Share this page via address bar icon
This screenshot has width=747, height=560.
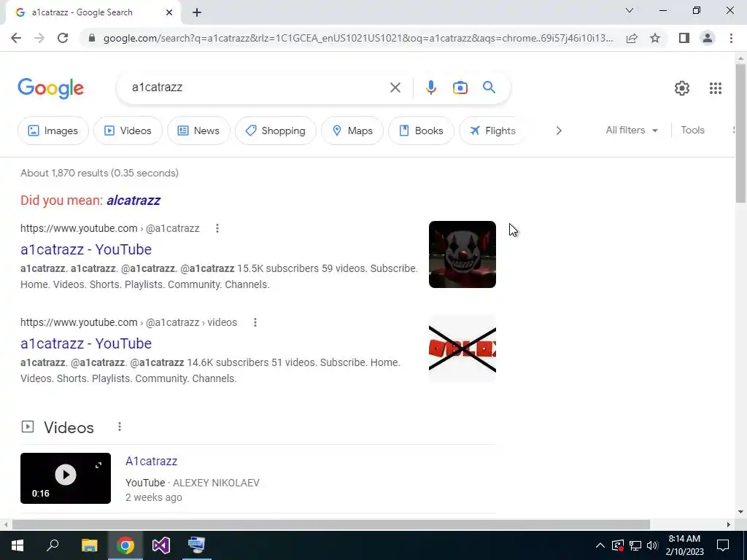[632, 38]
